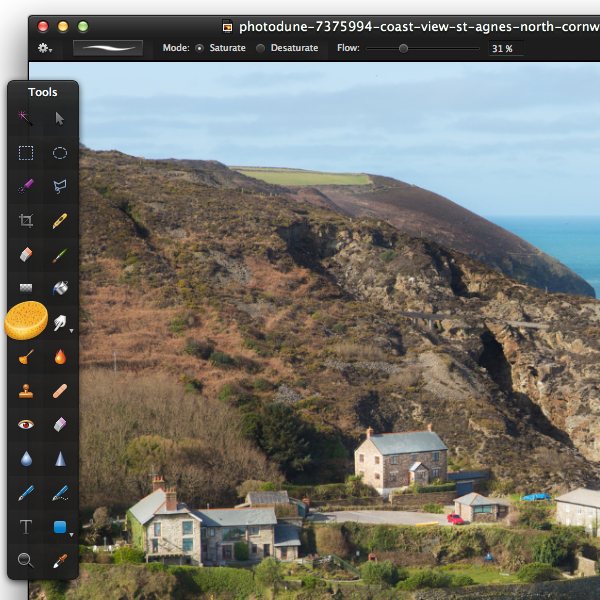Select the Sharpen cone tool
Screen dimensions: 600x600
(x=60, y=459)
